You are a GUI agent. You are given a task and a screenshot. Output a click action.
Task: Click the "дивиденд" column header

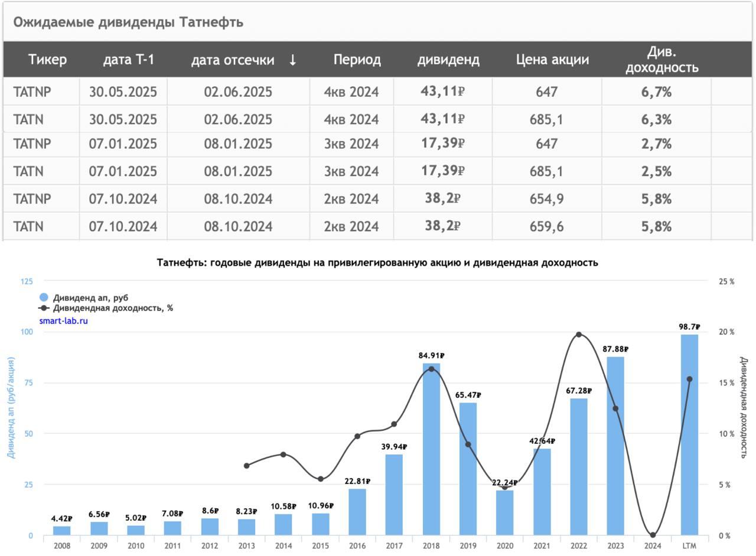[x=448, y=60]
